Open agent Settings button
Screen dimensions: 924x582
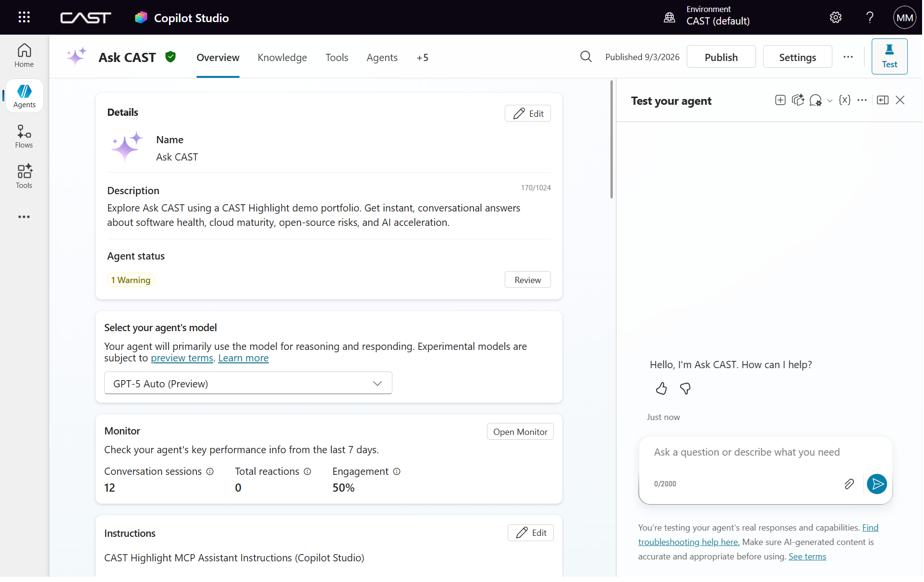click(797, 57)
